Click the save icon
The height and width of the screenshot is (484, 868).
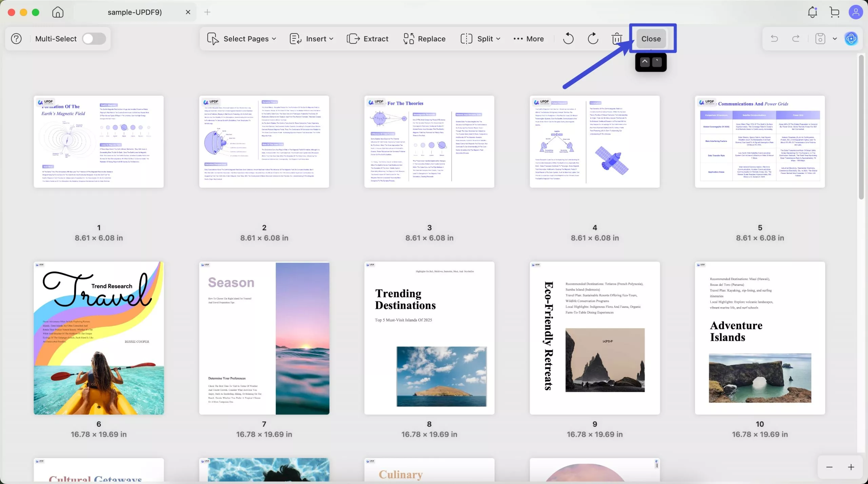point(820,39)
